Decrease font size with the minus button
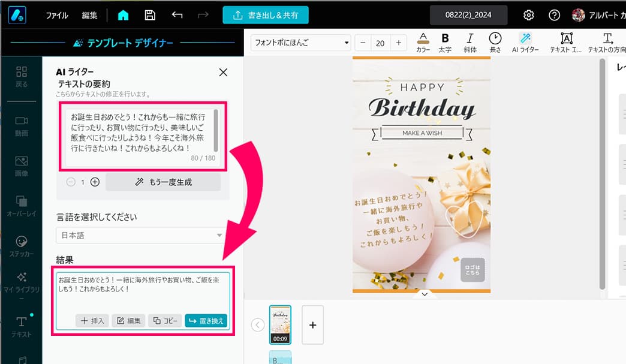626x364 pixels. coord(363,43)
